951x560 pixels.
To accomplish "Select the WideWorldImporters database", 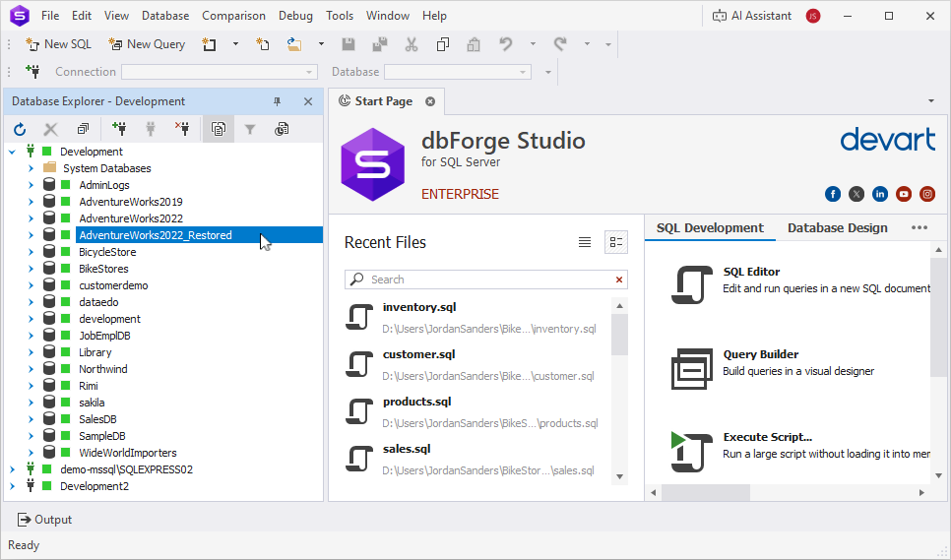I will 127,453.
